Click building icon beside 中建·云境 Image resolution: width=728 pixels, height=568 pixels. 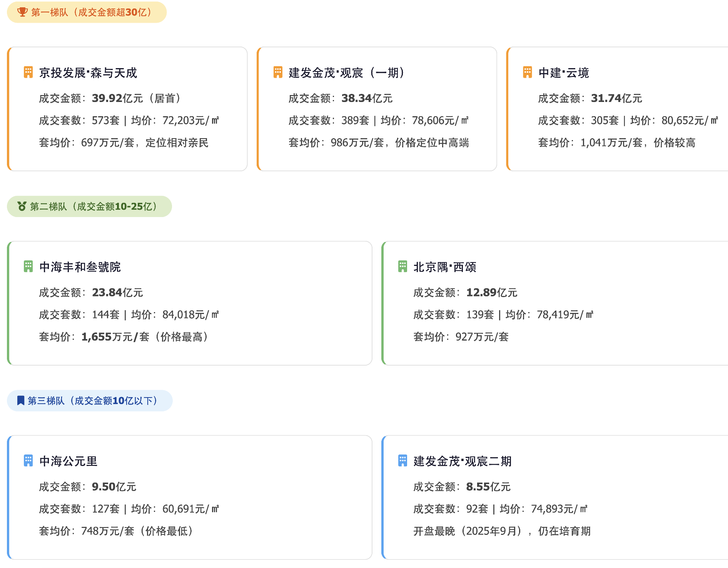click(x=527, y=72)
